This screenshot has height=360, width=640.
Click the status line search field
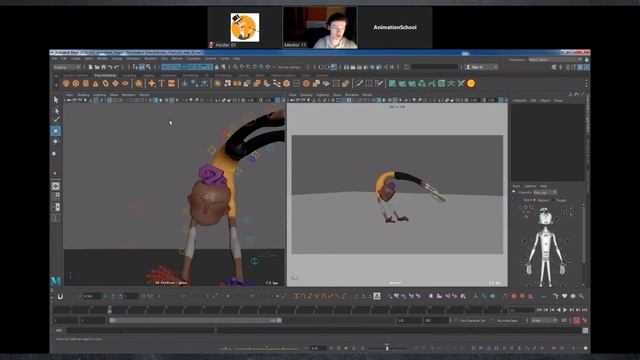pos(435,67)
